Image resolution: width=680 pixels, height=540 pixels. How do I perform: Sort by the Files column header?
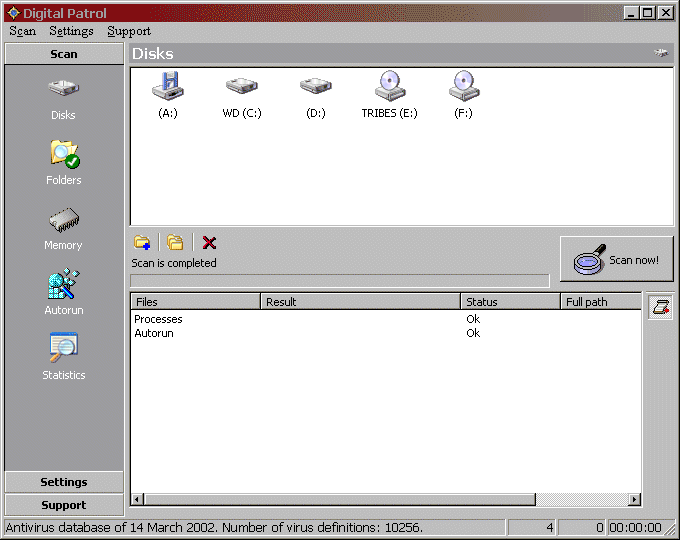[x=195, y=301]
